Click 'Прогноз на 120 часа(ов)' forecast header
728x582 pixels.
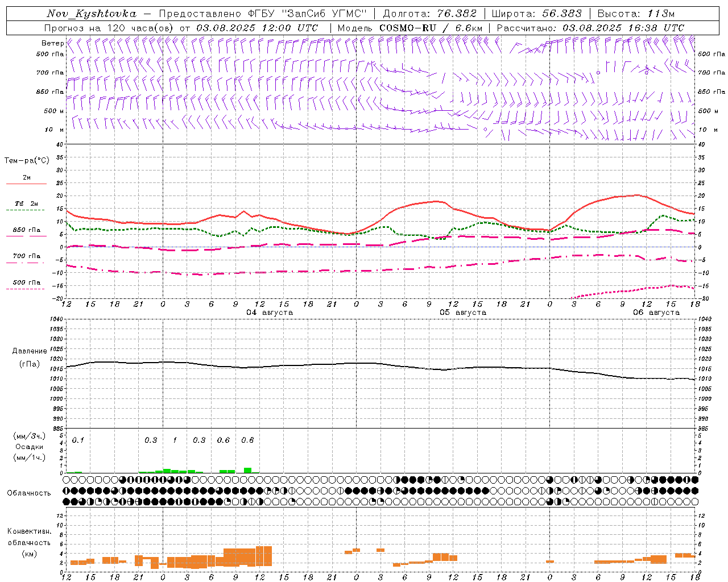110,28
